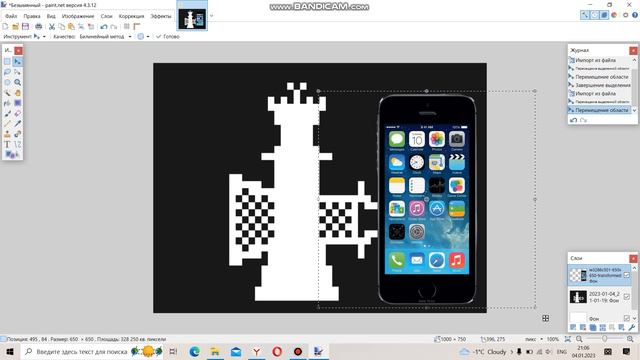Click the Готово finish button
The width and height of the screenshot is (640, 360).
(168, 36)
